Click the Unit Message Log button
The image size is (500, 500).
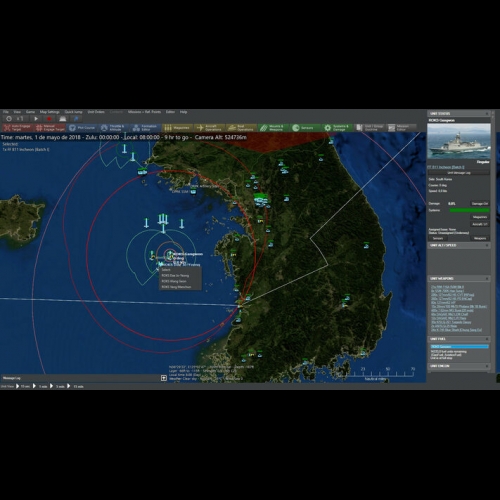(459, 173)
